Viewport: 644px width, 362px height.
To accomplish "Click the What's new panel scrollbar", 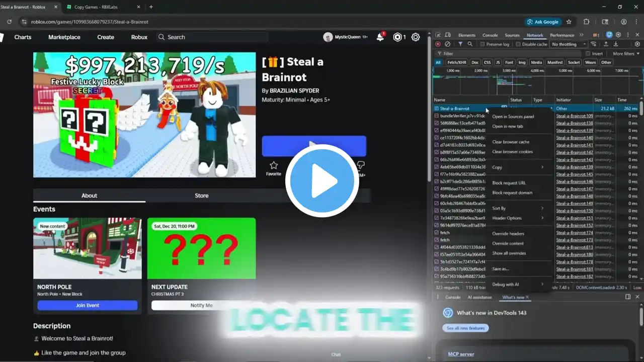I will (x=641, y=318).
